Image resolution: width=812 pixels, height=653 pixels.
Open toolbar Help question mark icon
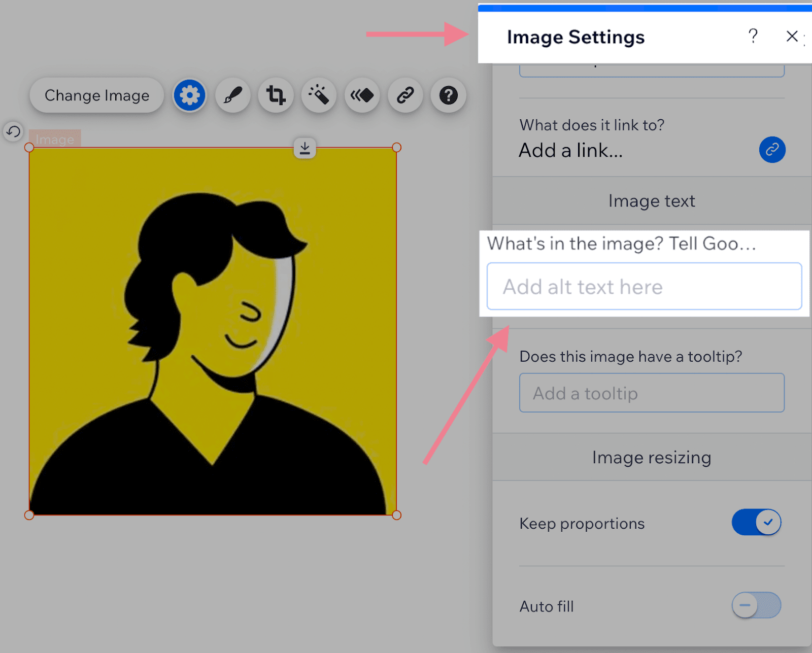(448, 95)
